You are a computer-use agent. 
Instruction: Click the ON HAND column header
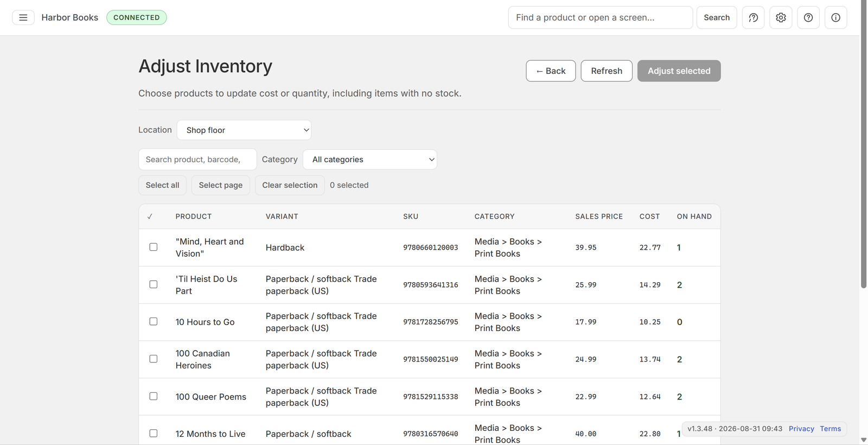point(694,217)
